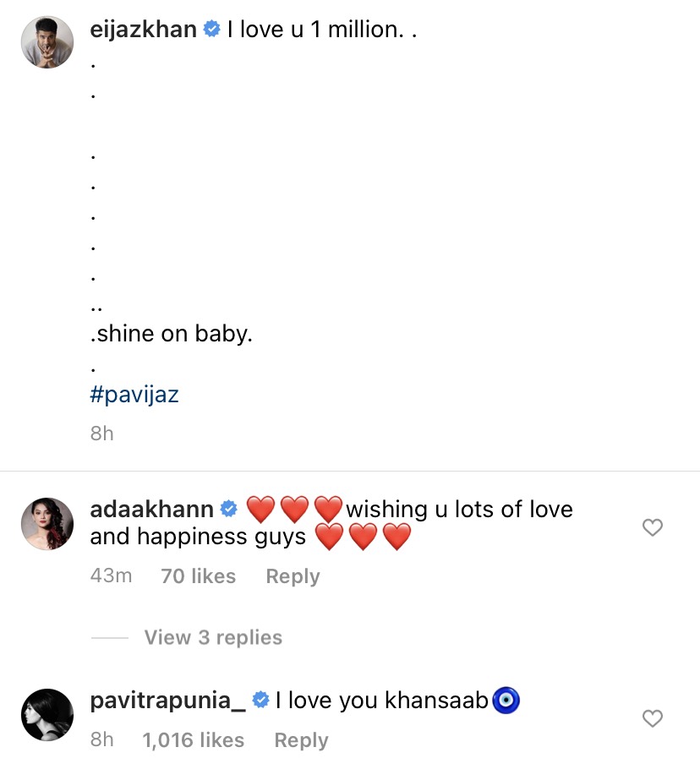View the 1,016 likes list

click(193, 740)
